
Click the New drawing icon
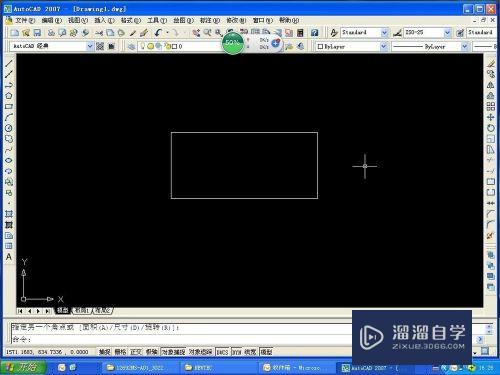[x=15, y=33]
